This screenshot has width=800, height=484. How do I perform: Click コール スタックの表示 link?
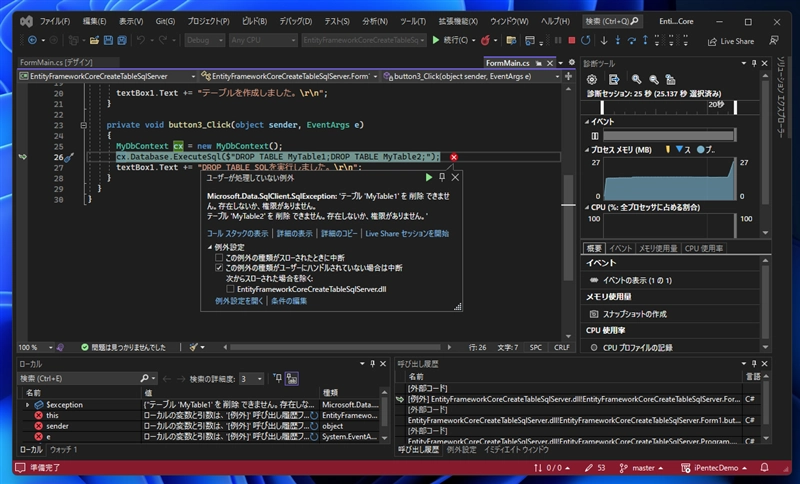tap(237, 234)
